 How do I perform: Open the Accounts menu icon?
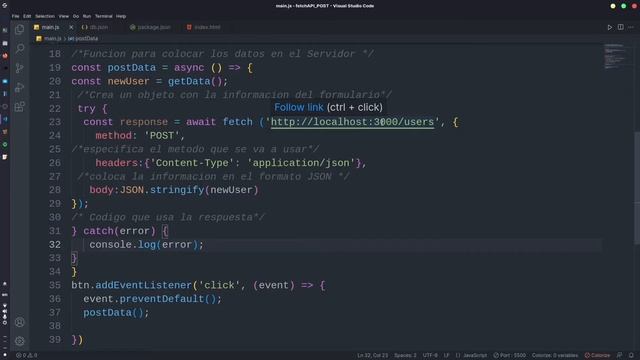pos(20,322)
